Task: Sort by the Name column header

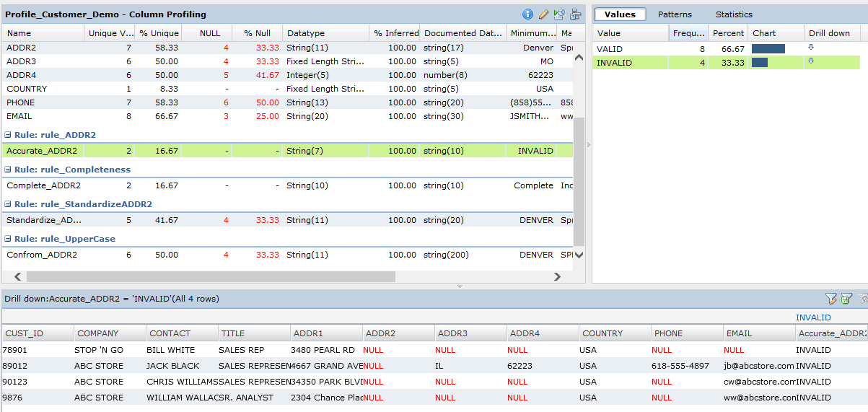Action: (x=43, y=33)
